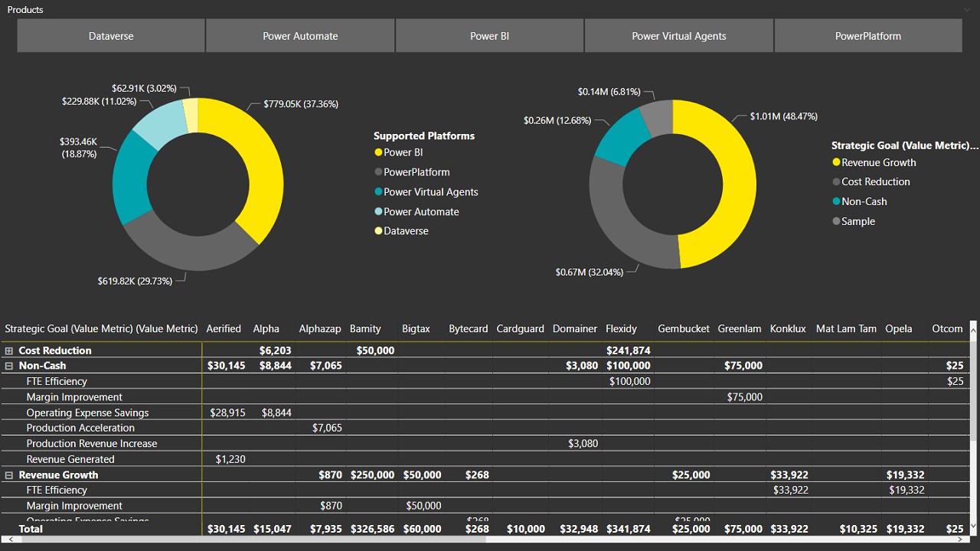Select the $619.82K (29.73%) data label
Image resolution: width=980 pixels, height=551 pixels.
click(x=135, y=282)
